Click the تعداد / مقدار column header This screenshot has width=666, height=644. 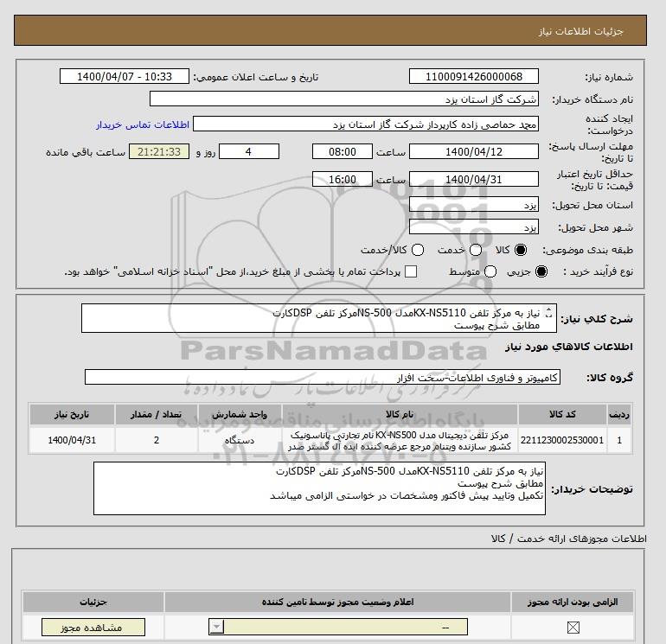(156, 414)
